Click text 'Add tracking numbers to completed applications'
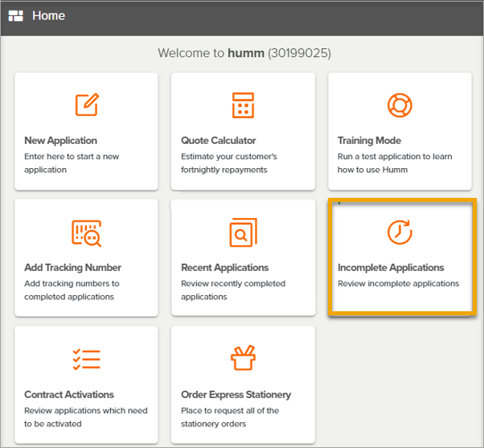The image size is (484, 448). click(x=72, y=290)
